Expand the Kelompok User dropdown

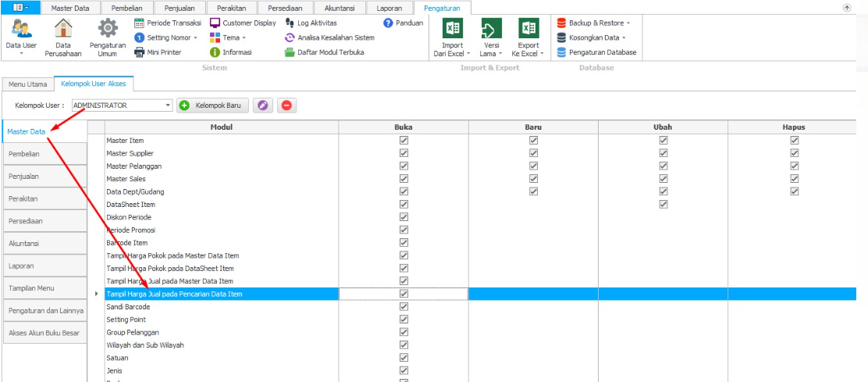point(168,105)
